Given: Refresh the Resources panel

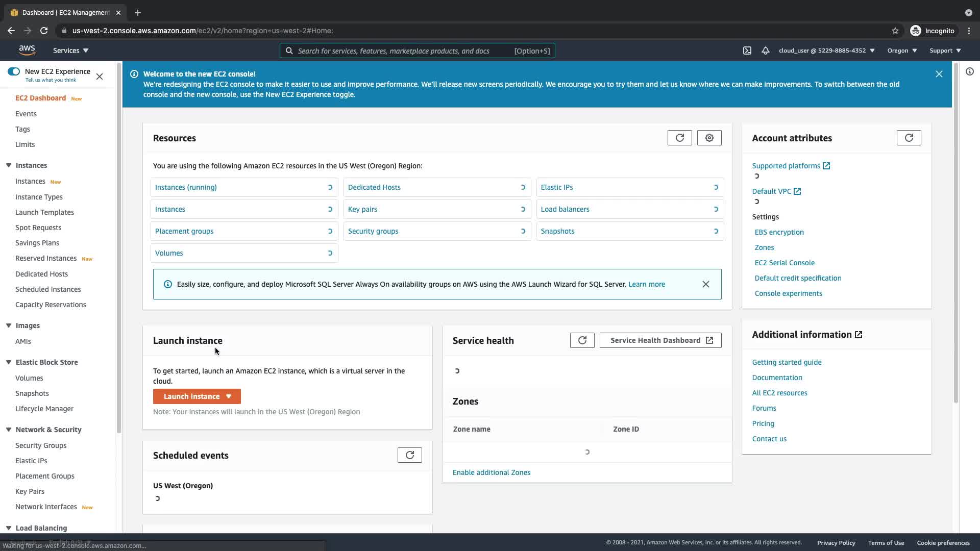Looking at the screenshot, I should [x=679, y=138].
